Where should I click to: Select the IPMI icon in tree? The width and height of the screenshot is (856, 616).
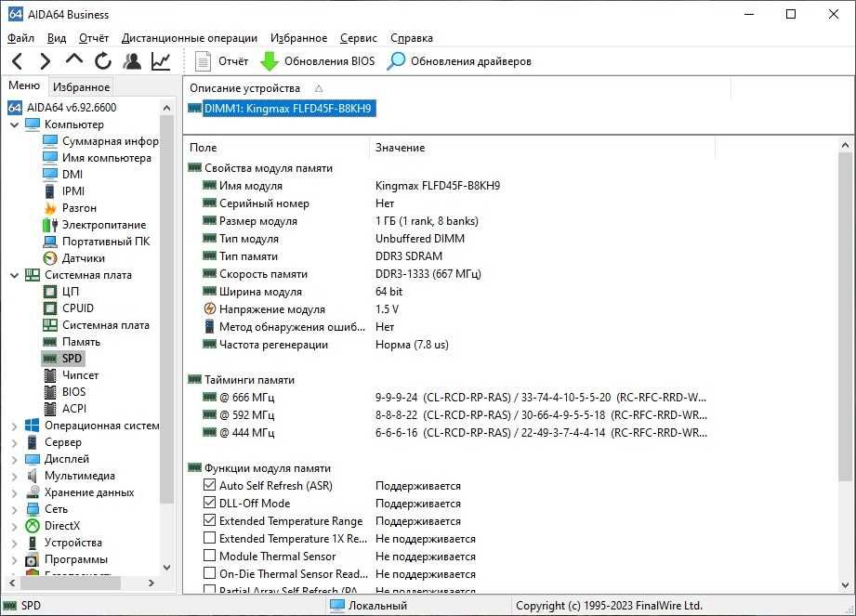(x=50, y=191)
